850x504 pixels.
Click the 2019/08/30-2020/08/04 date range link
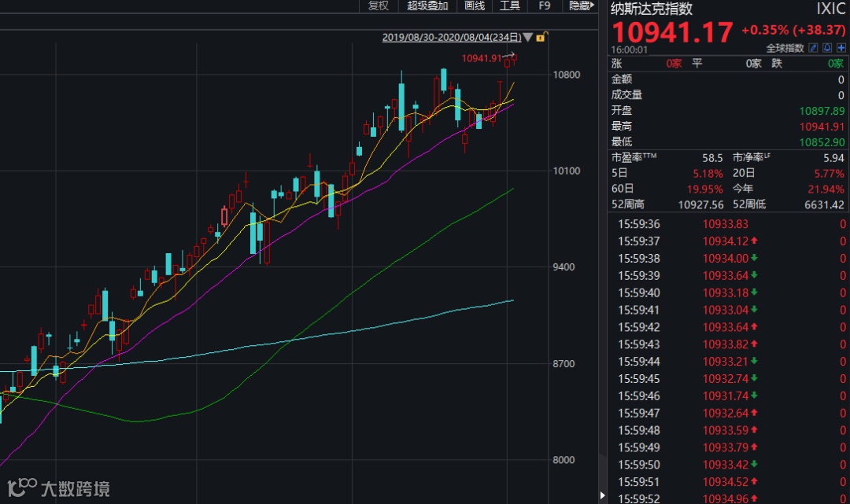[x=452, y=38]
